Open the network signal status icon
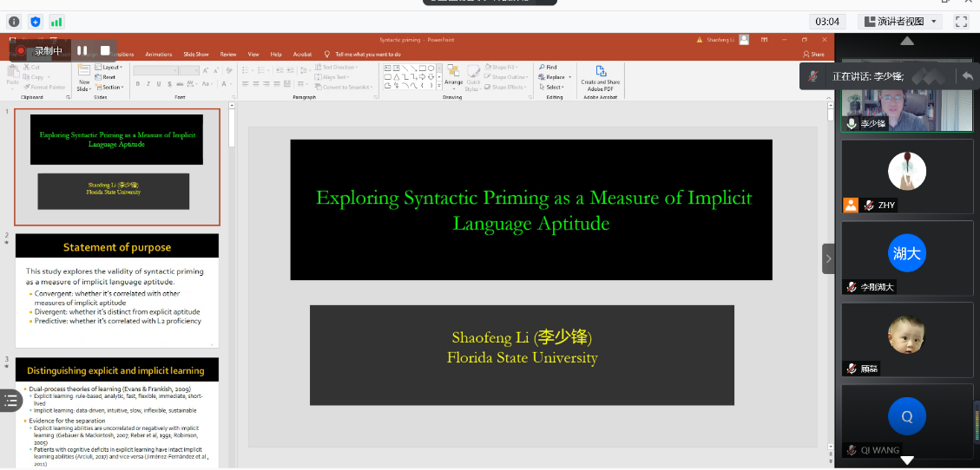 [x=56, y=22]
